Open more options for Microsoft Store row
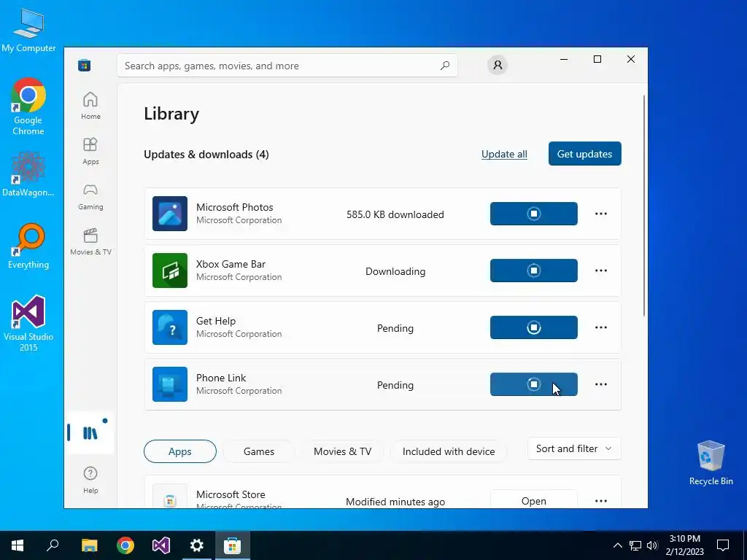This screenshot has width=747, height=560. 601,501
